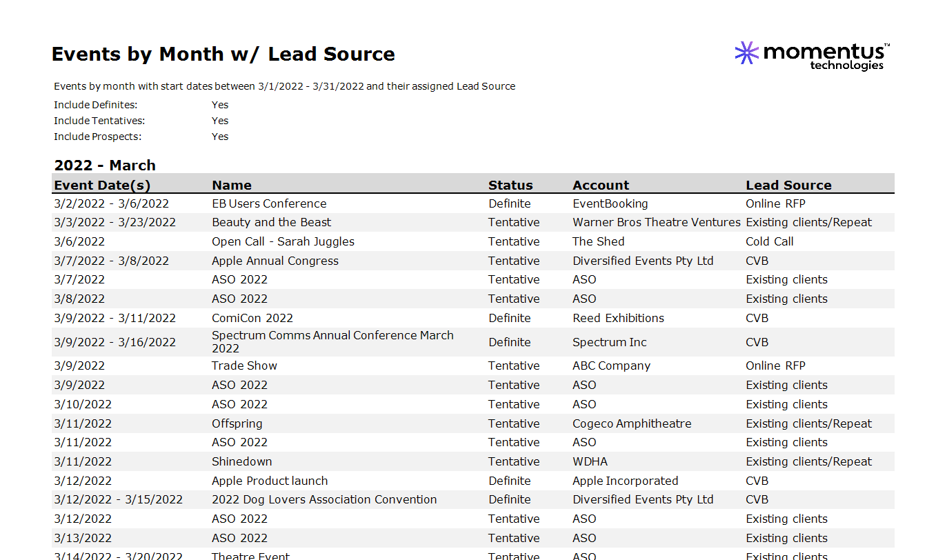Image resolution: width=945 pixels, height=560 pixels.
Task: Select 'Shinedown' event name
Action: tap(241, 461)
